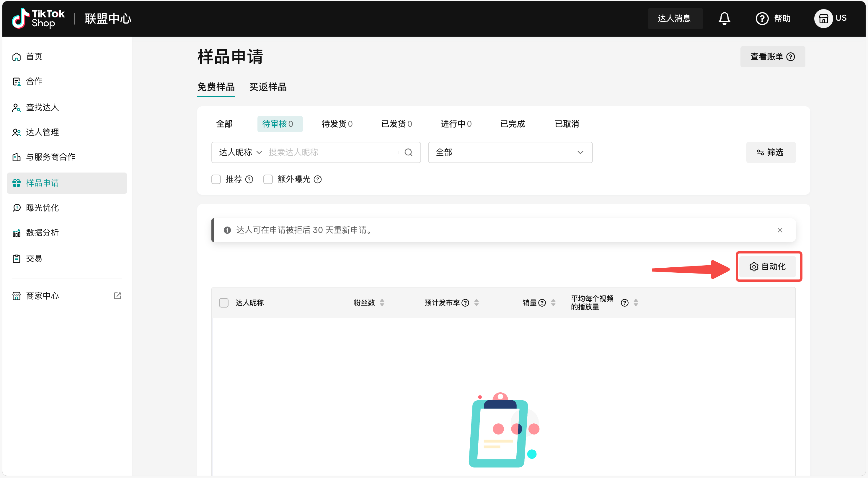Open the 全部 filter dropdown
Image resolution: width=868 pixels, height=478 pixels.
point(510,152)
